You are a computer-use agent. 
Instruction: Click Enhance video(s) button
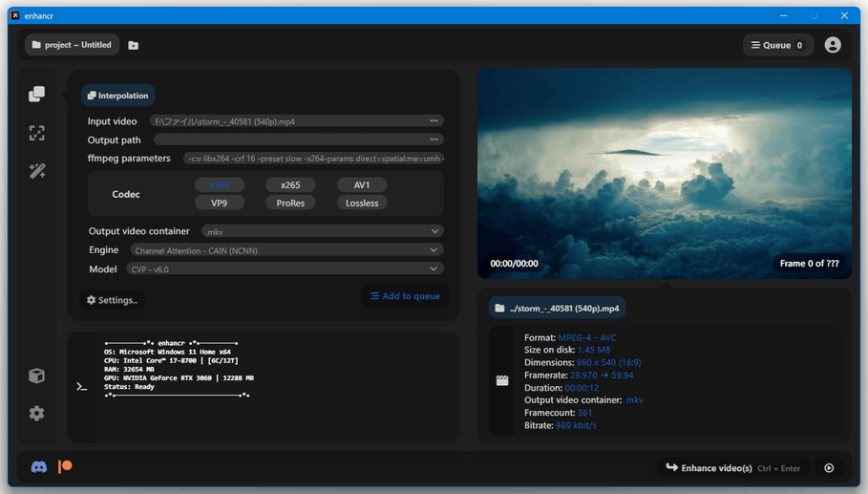coord(733,468)
